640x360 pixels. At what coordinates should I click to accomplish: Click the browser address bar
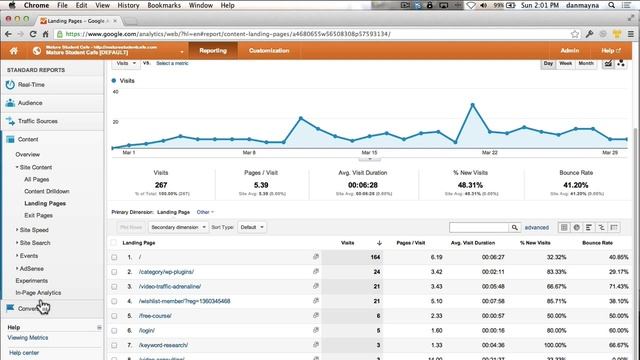point(312,34)
